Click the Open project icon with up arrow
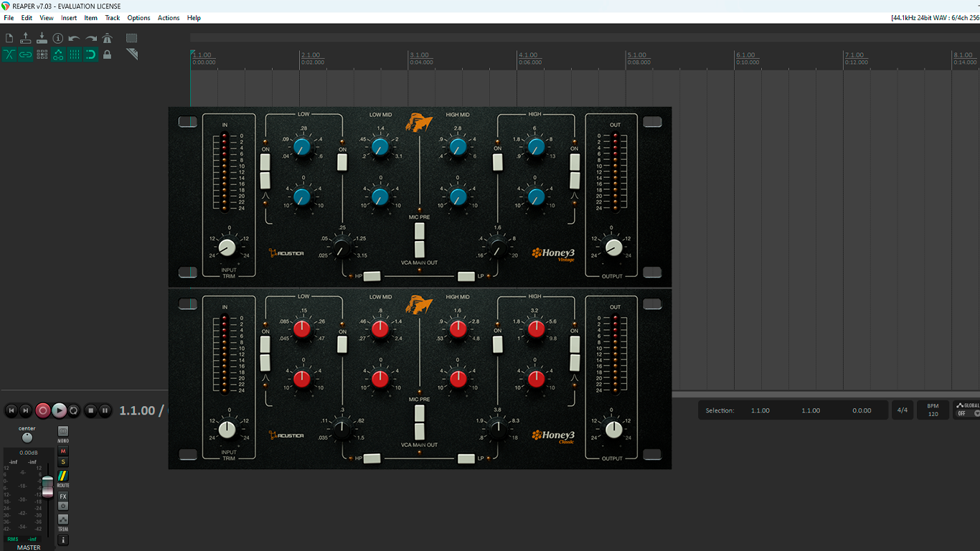Viewport: 980px width, 551px height. pos(26,38)
